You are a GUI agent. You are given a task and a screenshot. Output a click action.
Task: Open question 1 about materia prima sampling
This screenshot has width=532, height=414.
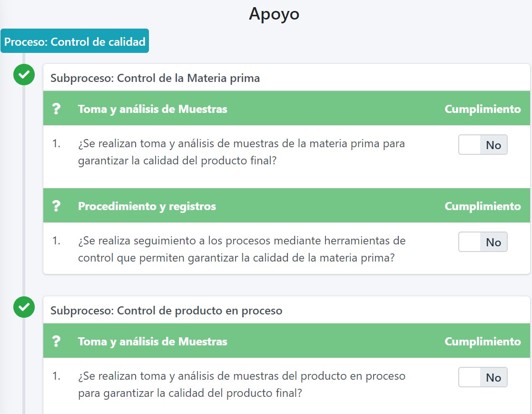[241, 151]
